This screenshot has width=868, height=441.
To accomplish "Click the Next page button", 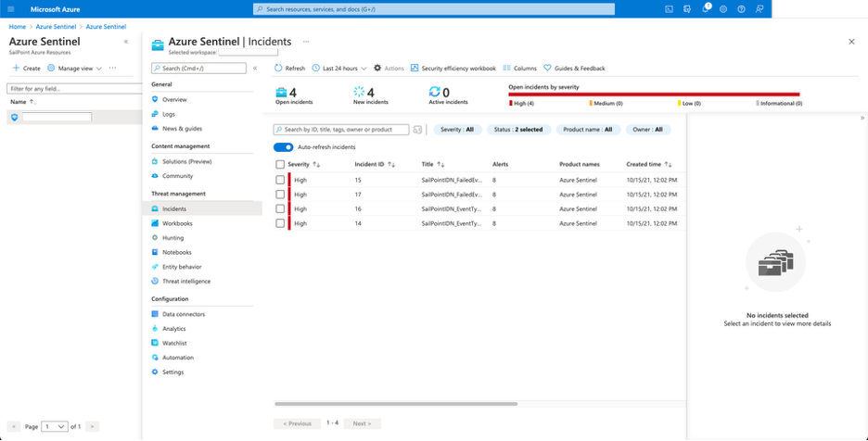I will click(362, 423).
